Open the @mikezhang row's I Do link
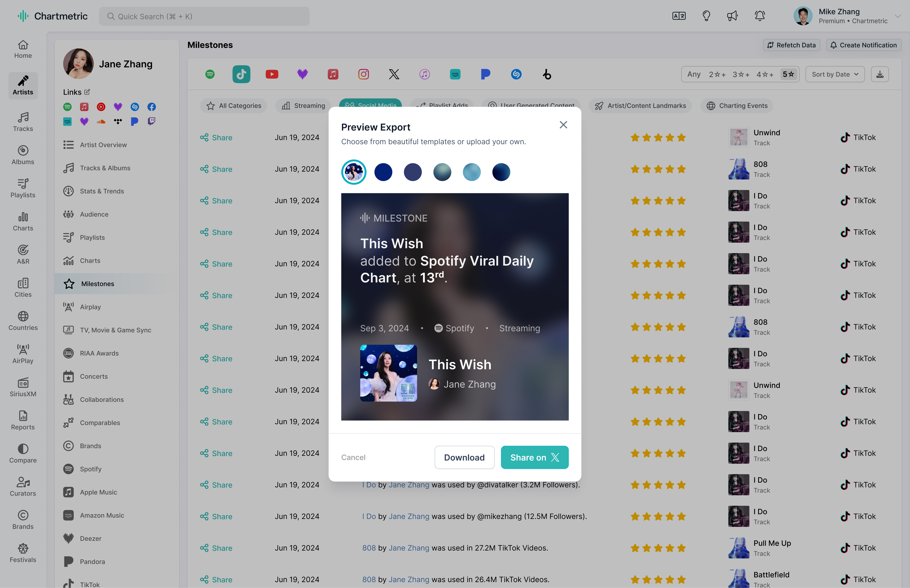Viewport: 910px width, 588px height. coord(369,516)
